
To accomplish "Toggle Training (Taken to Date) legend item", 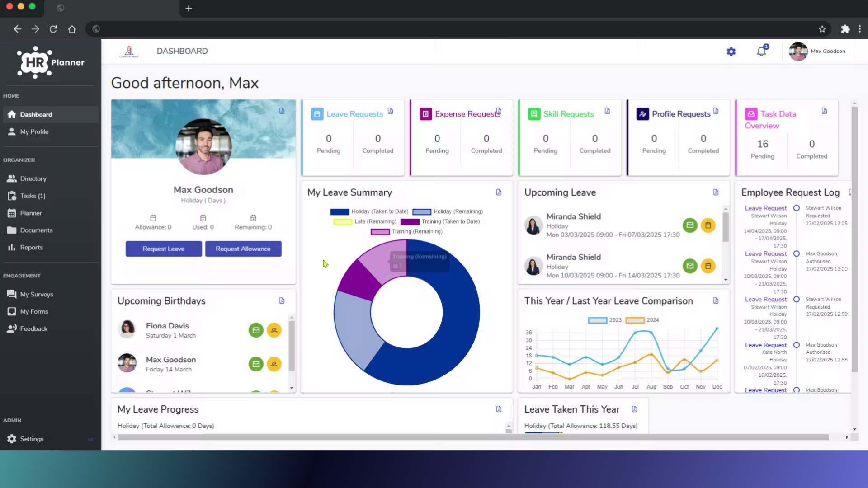I will (x=440, y=221).
